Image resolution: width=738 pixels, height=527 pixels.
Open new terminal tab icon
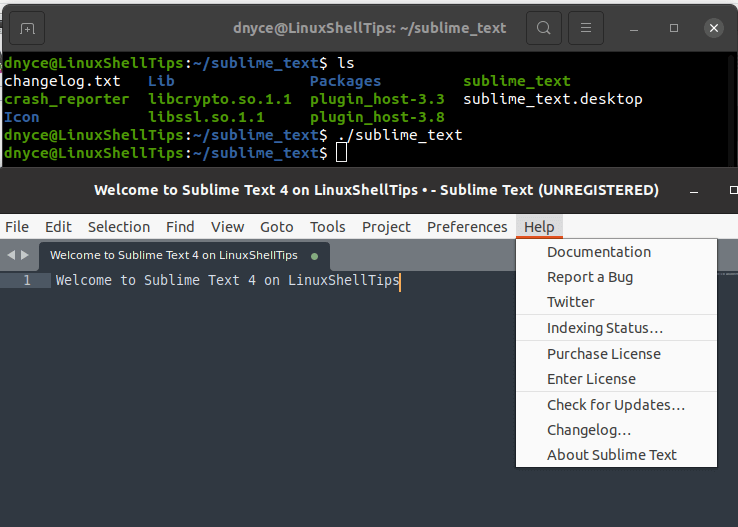(27, 28)
